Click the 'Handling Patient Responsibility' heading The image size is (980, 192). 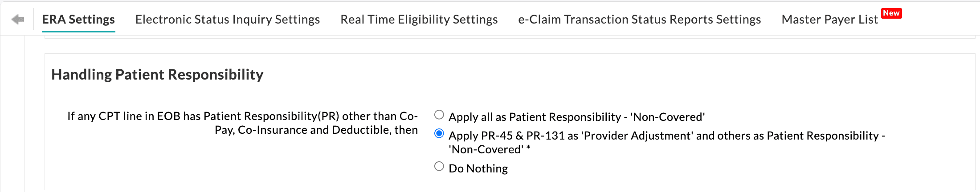157,75
